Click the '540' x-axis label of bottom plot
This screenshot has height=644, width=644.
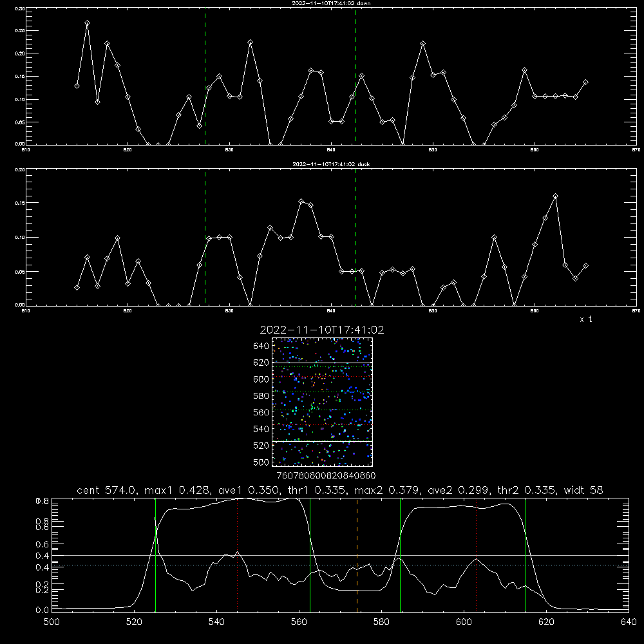pos(216,622)
